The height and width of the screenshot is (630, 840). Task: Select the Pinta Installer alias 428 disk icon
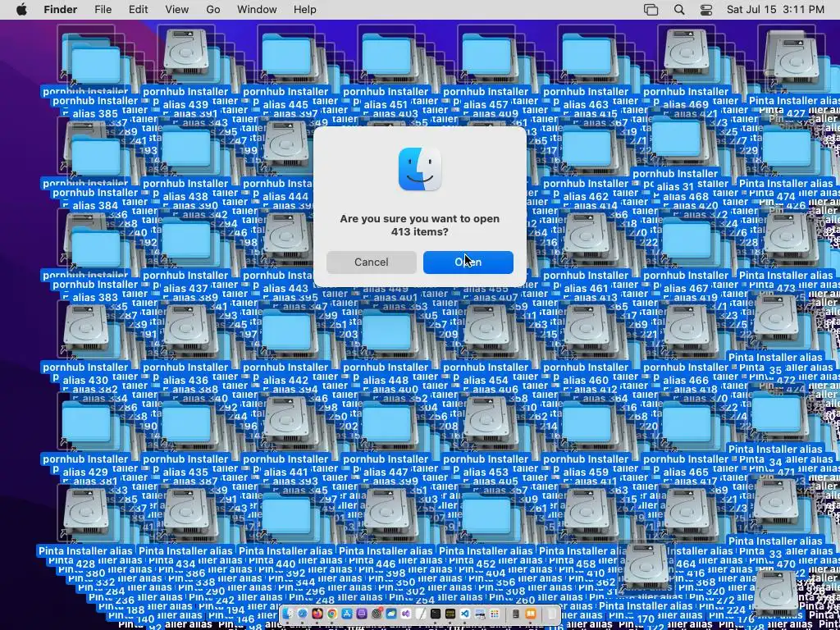click(85, 513)
